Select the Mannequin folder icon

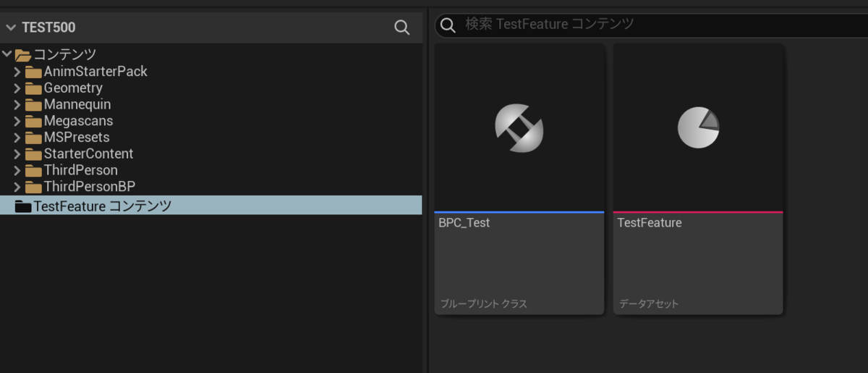[33, 105]
